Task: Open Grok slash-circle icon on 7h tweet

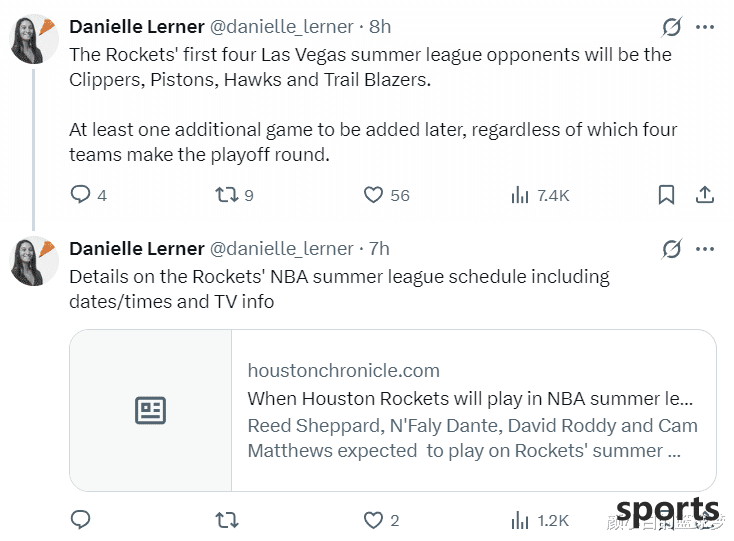Action: [672, 249]
